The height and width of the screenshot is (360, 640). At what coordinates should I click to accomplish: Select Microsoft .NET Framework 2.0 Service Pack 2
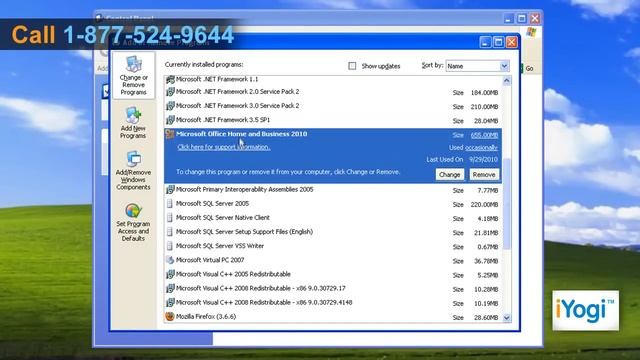tap(237, 92)
